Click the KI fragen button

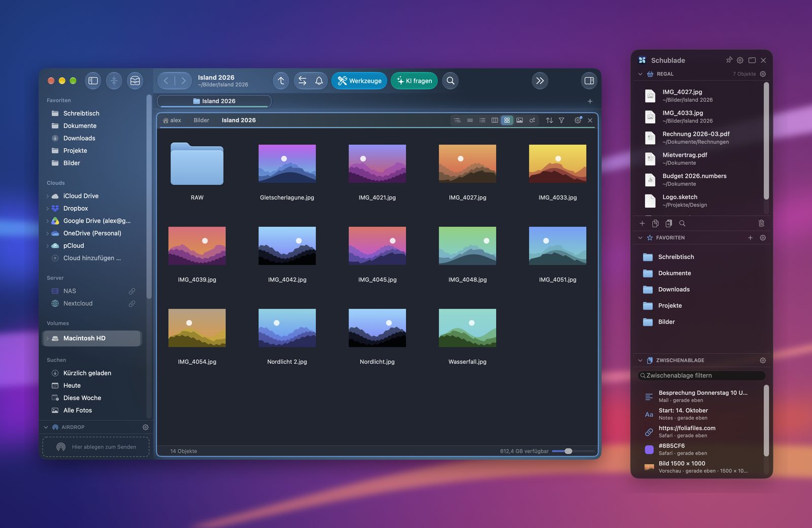click(414, 81)
